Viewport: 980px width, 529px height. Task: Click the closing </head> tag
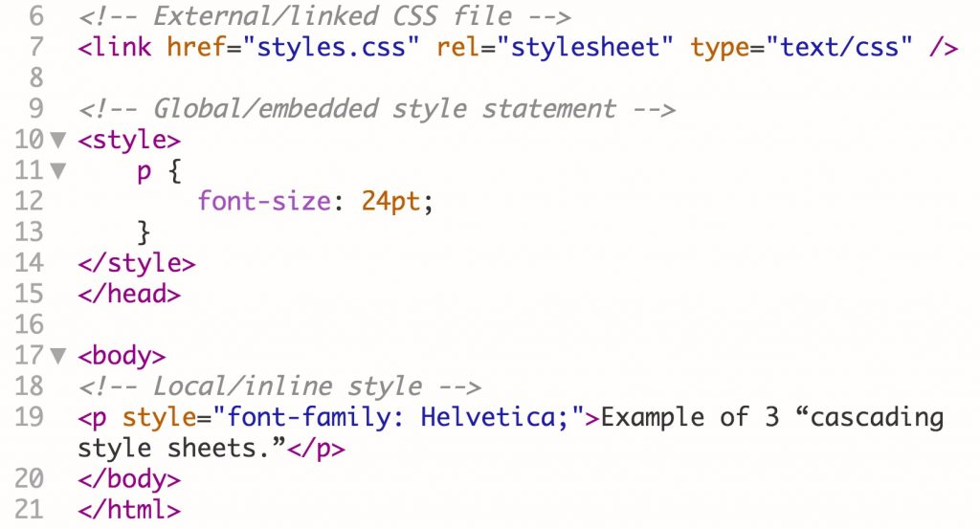click(129, 294)
